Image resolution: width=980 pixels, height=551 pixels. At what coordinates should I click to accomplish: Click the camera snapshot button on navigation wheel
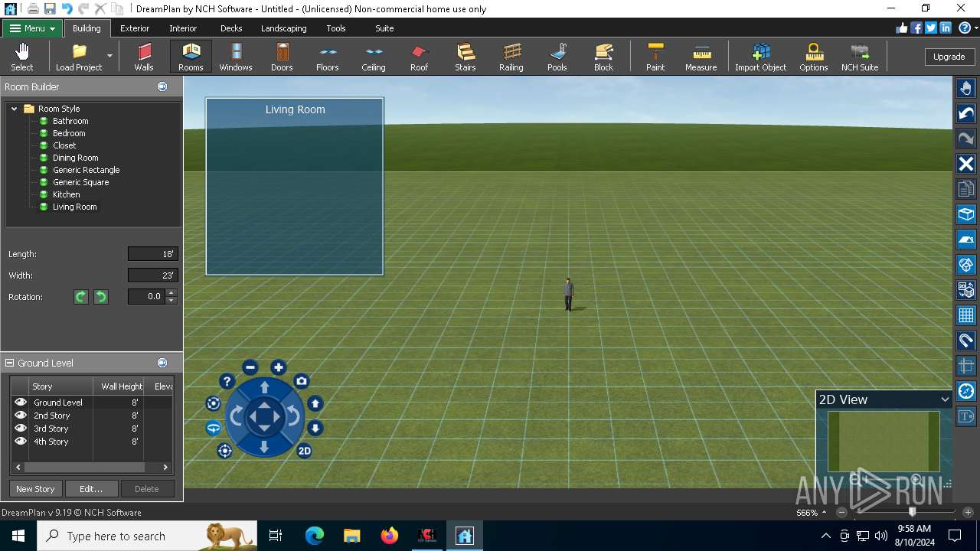coord(302,381)
